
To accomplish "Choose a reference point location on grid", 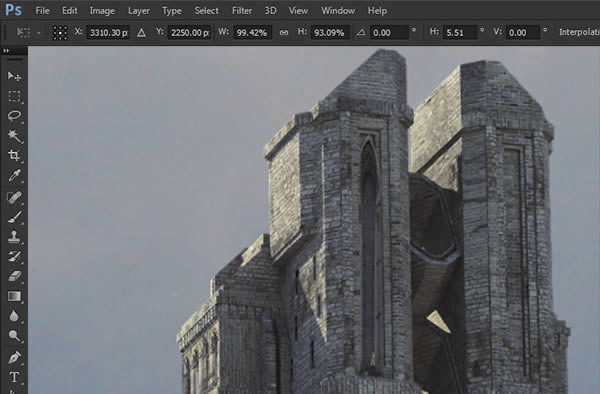I will click(x=60, y=33).
